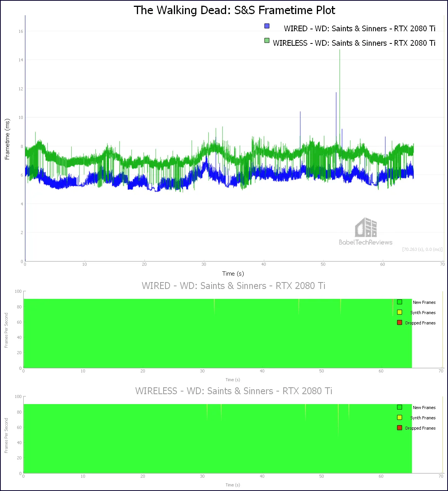This screenshot has width=448, height=491.
Task: Click the 'Synth Frames' legend text in WIRED chart
Action: tap(423, 313)
